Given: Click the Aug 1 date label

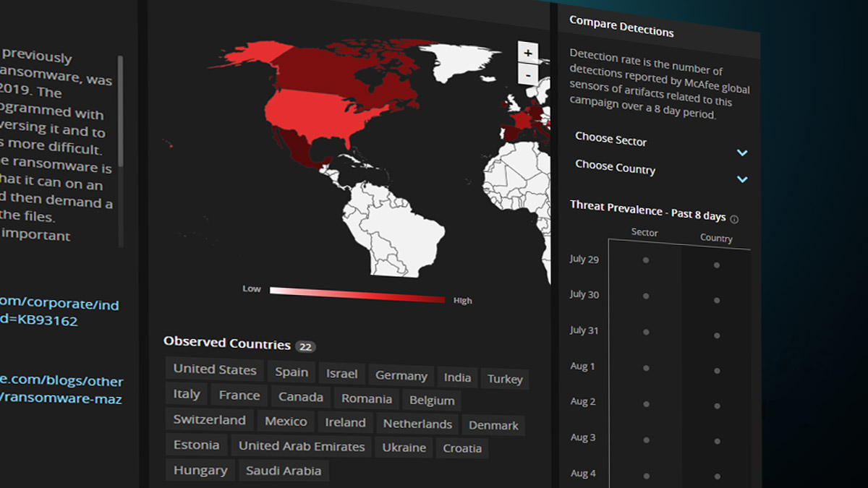Looking at the screenshot, I should pyautogui.click(x=582, y=366).
